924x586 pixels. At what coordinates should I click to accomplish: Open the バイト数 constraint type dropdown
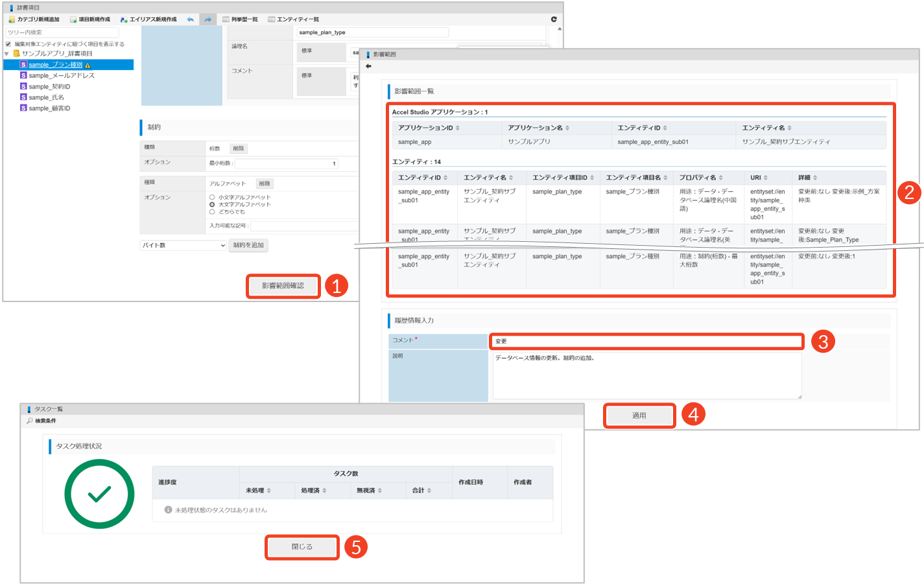pos(184,245)
